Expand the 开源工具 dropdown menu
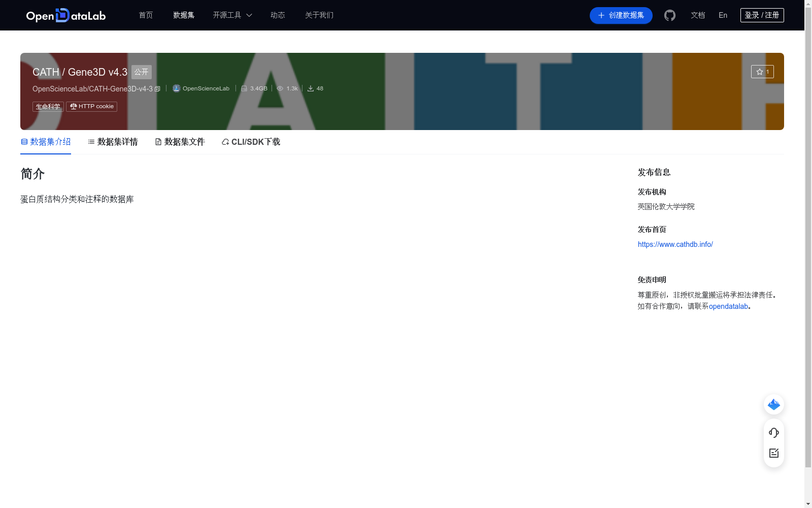812x508 pixels. click(x=232, y=15)
